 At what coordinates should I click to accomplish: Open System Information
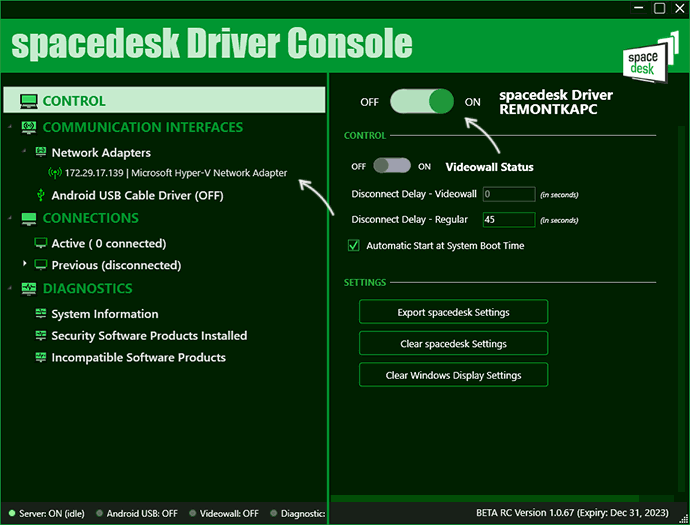click(105, 314)
